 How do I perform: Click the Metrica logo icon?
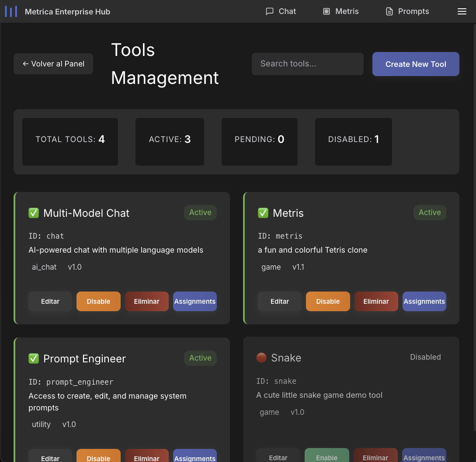point(11,11)
